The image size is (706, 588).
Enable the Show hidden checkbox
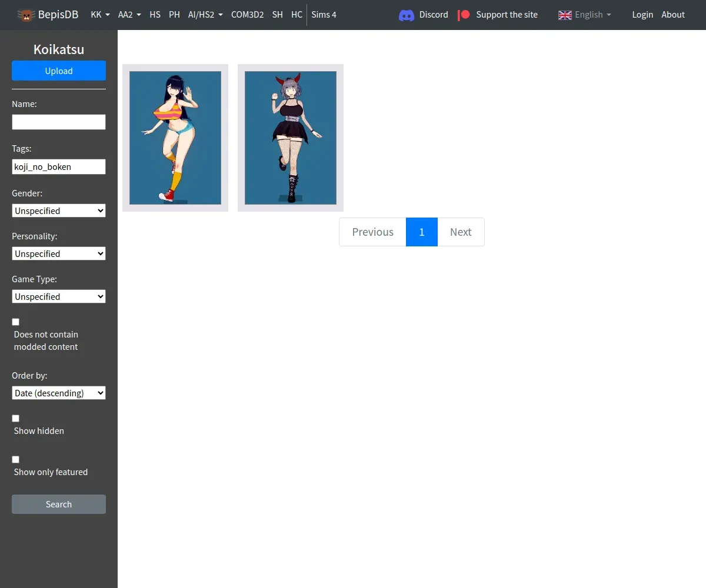tap(16, 418)
